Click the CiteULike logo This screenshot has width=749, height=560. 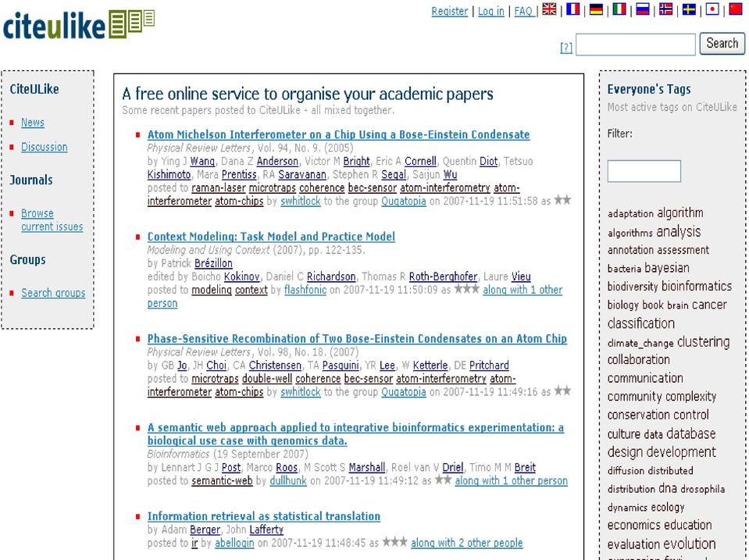pyautogui.click(x=79, y=25)
